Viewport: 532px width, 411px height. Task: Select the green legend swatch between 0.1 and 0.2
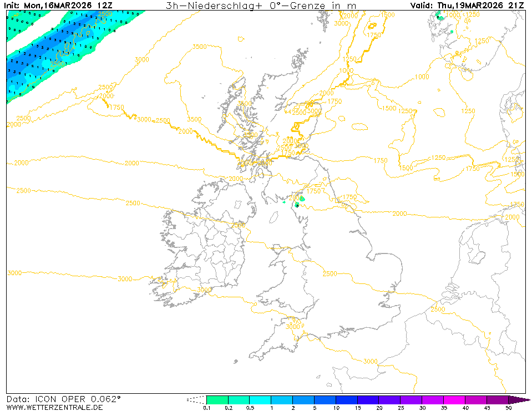point(217,399)
